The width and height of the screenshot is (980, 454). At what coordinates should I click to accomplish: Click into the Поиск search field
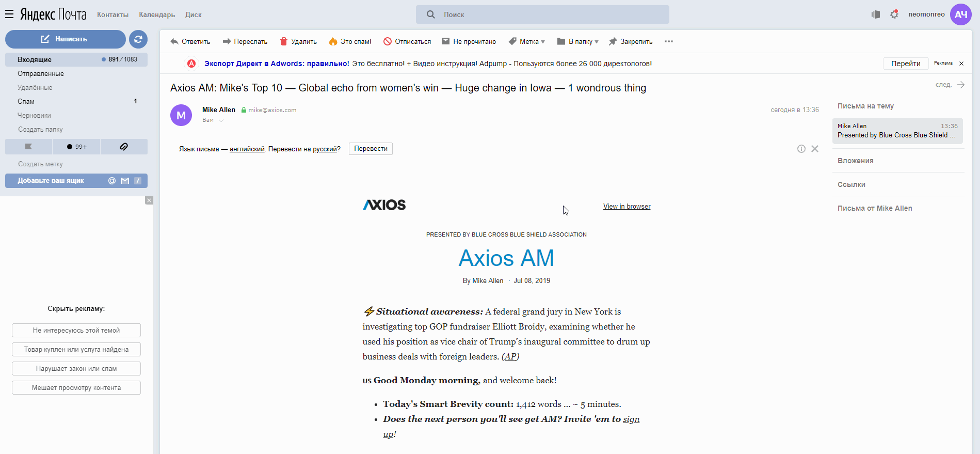click(x=542, y=14)
